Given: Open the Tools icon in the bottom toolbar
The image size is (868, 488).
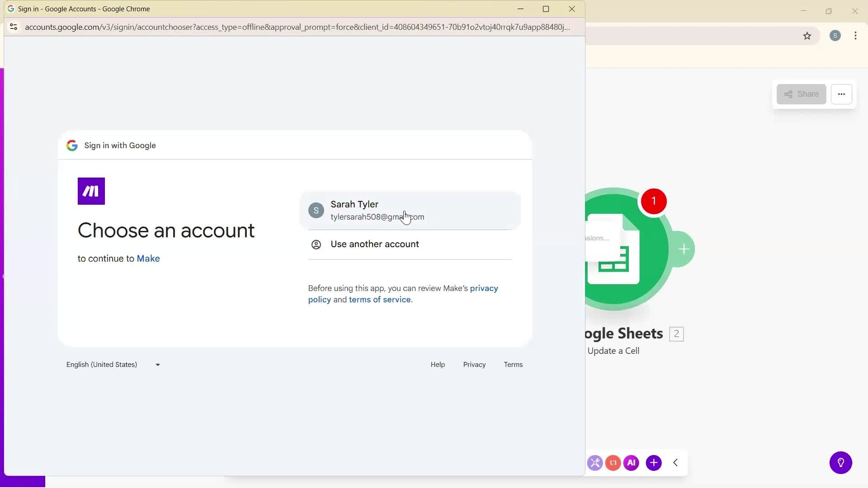Looking at the screenshot, I should click(595, 462).
